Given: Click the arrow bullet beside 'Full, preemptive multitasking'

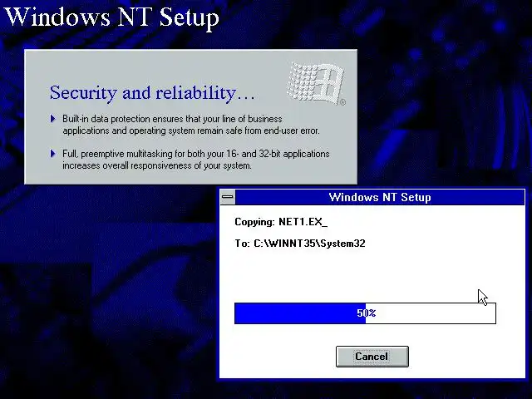Looking at the screenshot, I should (53, 154).
